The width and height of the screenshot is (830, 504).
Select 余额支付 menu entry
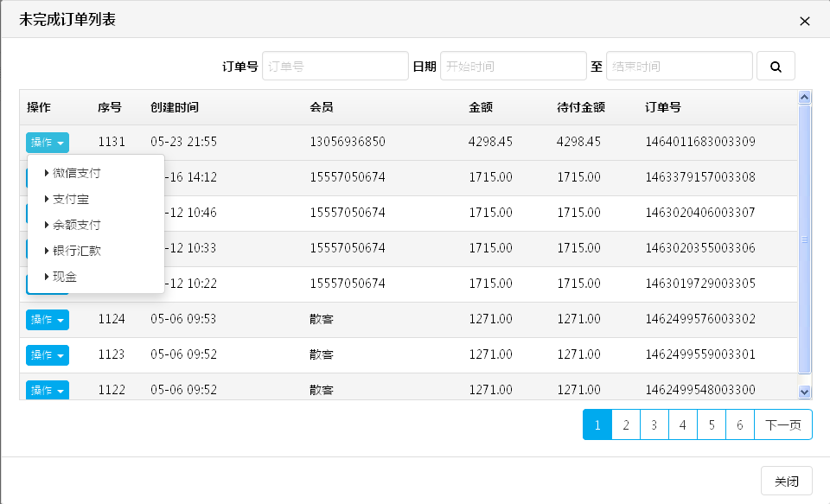76,225
